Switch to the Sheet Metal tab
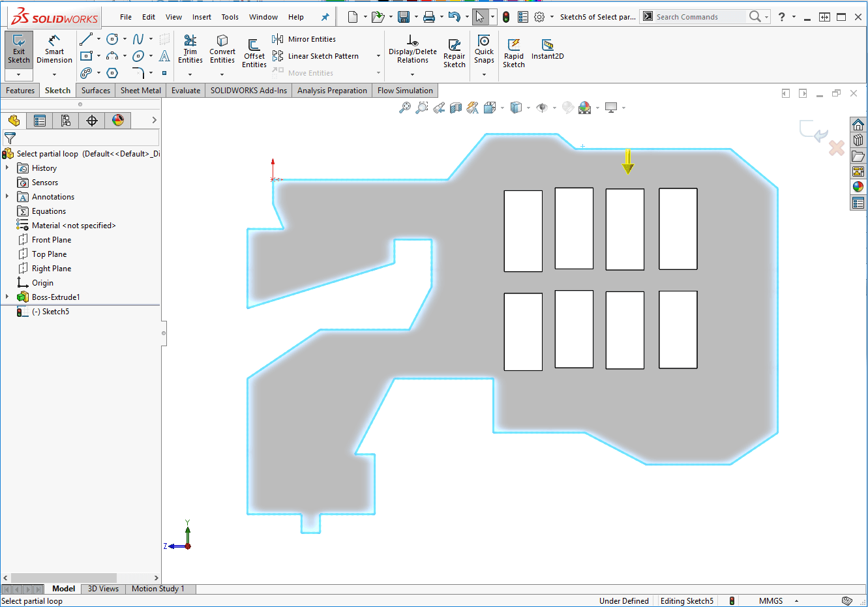 click(140, 91)
